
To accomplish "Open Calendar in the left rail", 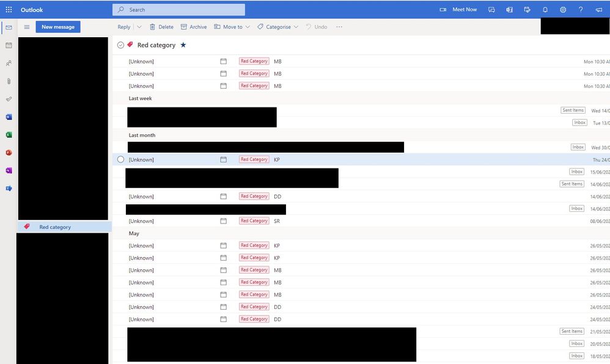I will 9,45.
